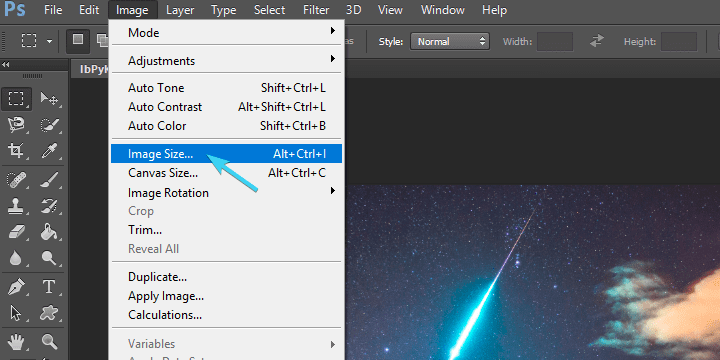720x360 pixels.
Task: Open the Window menu
Action: [x=443, y=10]
